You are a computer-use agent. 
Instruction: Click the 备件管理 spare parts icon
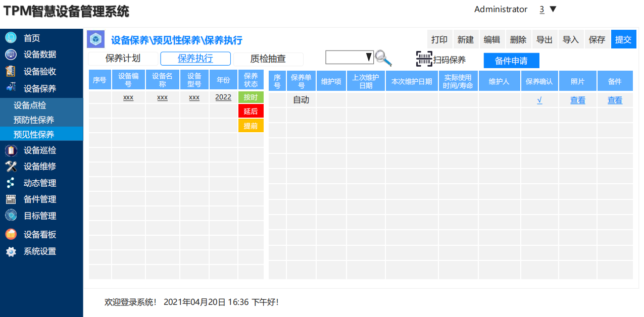(x=11, y=199)
